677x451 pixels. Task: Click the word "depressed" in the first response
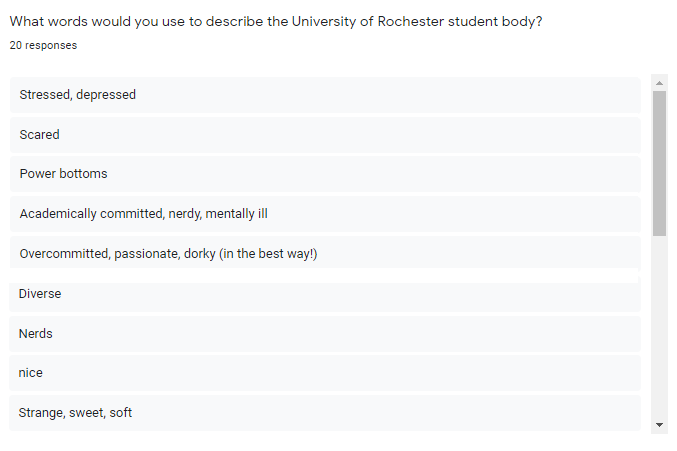106,95
